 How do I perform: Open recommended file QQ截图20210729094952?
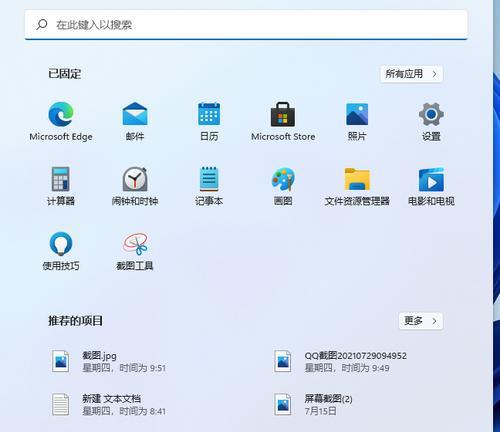pos(340,362)
